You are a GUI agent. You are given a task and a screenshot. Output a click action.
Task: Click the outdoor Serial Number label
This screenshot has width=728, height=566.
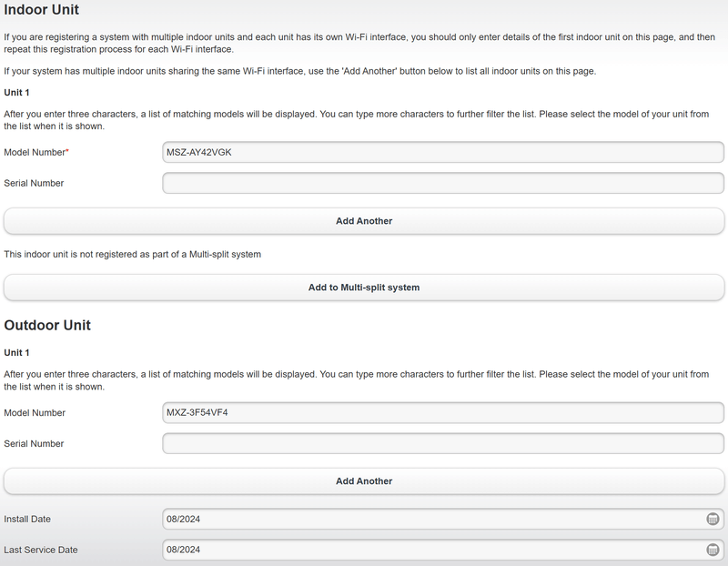[34, 443]
